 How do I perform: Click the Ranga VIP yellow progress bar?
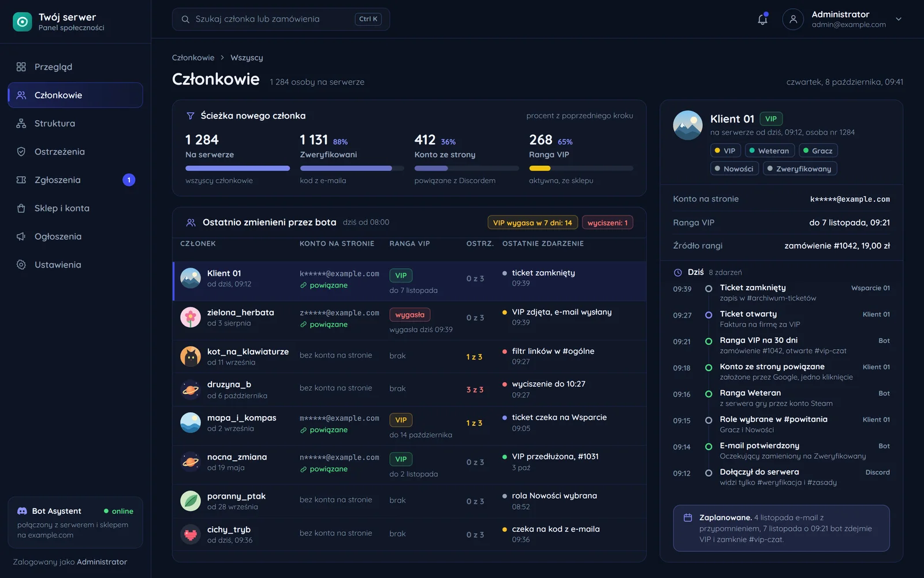click(581, 168)
